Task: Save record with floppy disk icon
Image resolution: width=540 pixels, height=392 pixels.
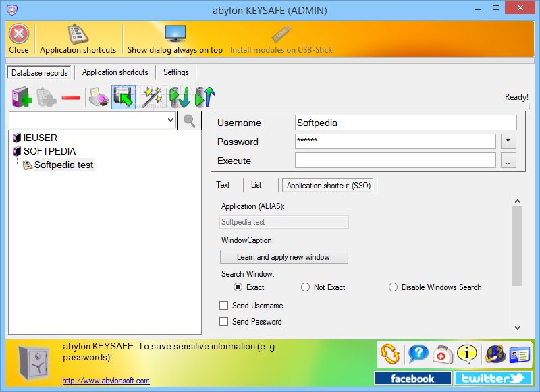Action: click(124, 97)
